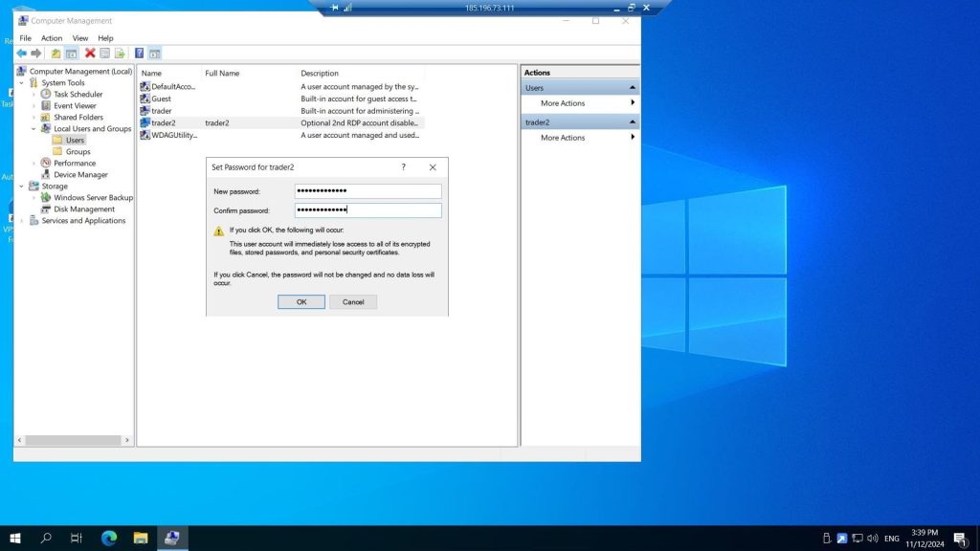Select the Guest user account
This screenshot has width=980, height=551.
point(161,99)
